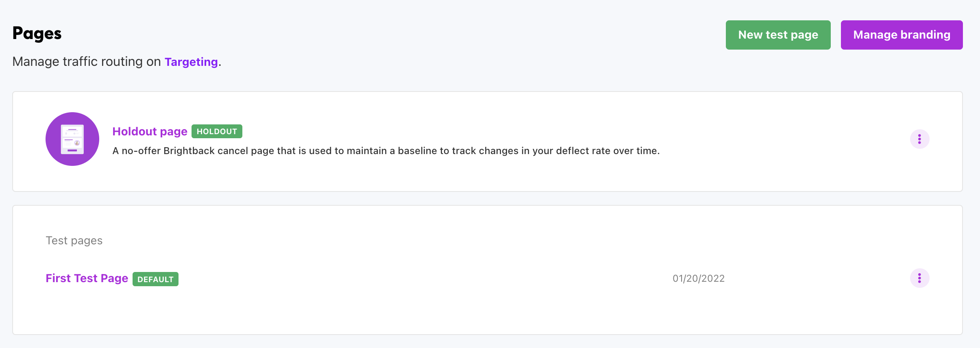The height and width of the screenshot is (348, 980).
Task: Open the First Test Page link
Action: (87, 278)
